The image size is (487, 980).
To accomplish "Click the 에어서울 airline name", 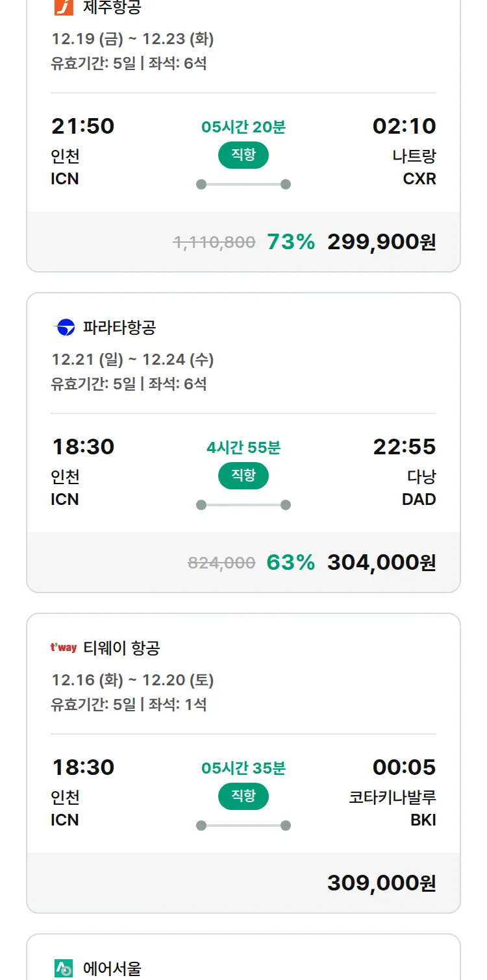I will point(112,968).
